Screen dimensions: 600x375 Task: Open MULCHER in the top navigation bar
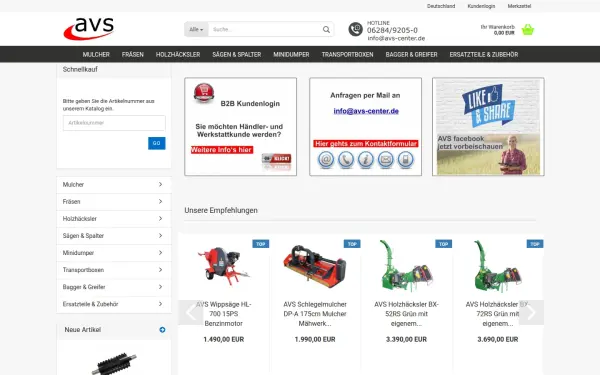pyautogui.click(x=96, y=54)
